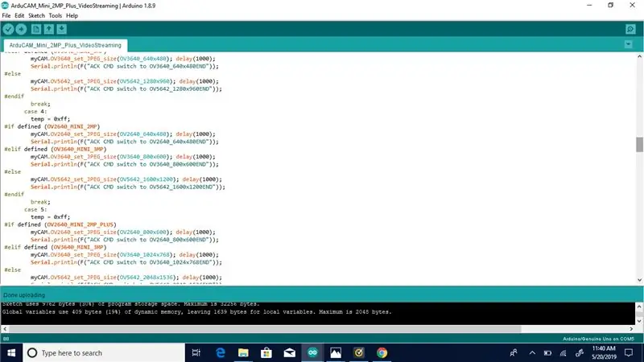Click the OV5642_1600x1200 set_JPEG_size line
Image resolution: width=644 pixels, height=362 pixels.
coord(126,179)
